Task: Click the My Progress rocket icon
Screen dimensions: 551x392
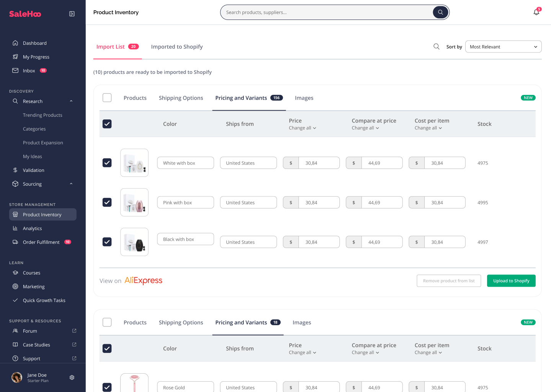Action: click(x=15, y=57)
